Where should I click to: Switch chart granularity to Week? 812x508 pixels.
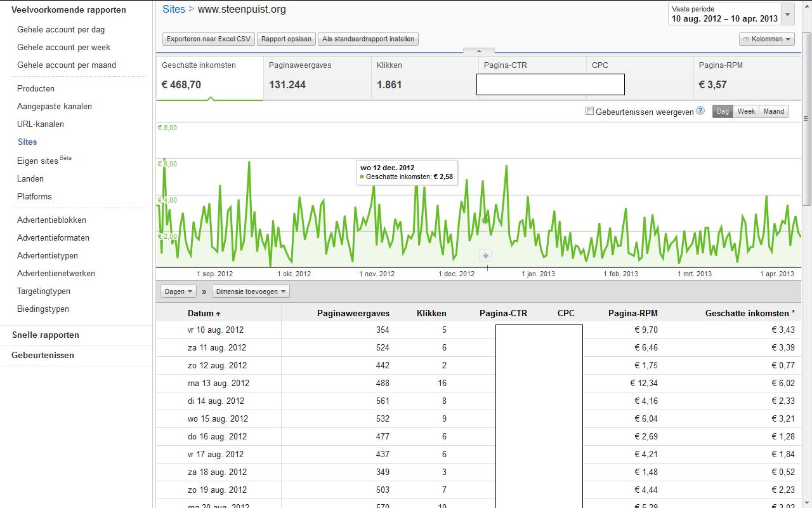746,111
